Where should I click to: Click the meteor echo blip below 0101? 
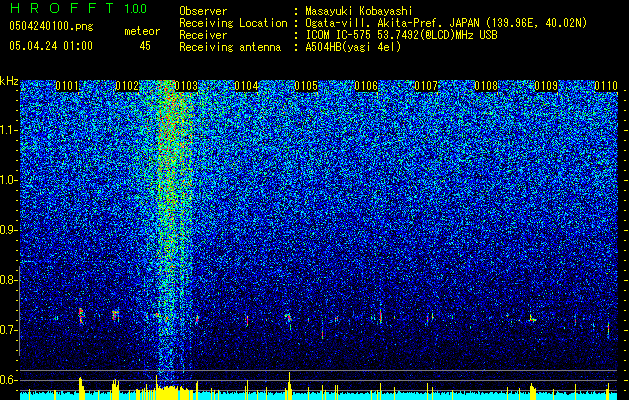click(81, 316)
